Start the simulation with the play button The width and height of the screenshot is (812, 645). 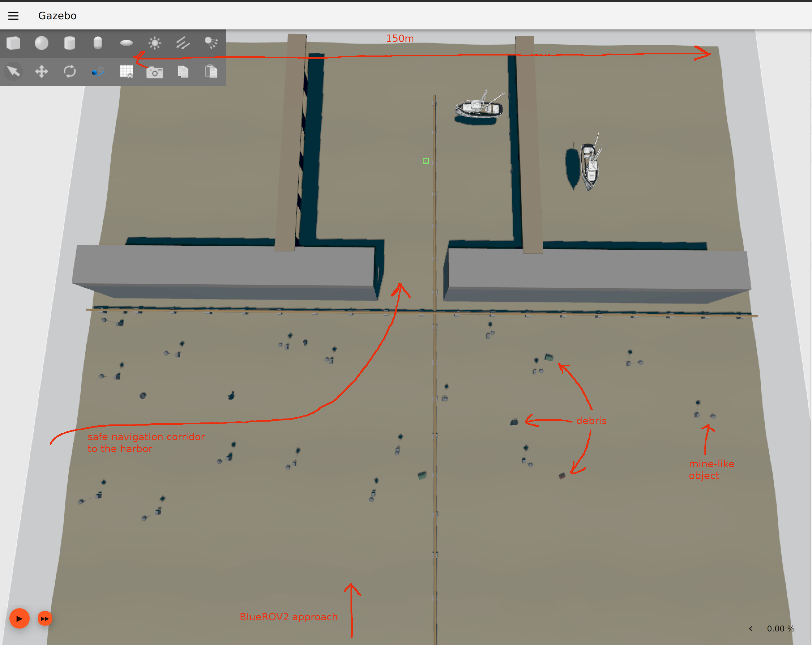pos(20,618)
